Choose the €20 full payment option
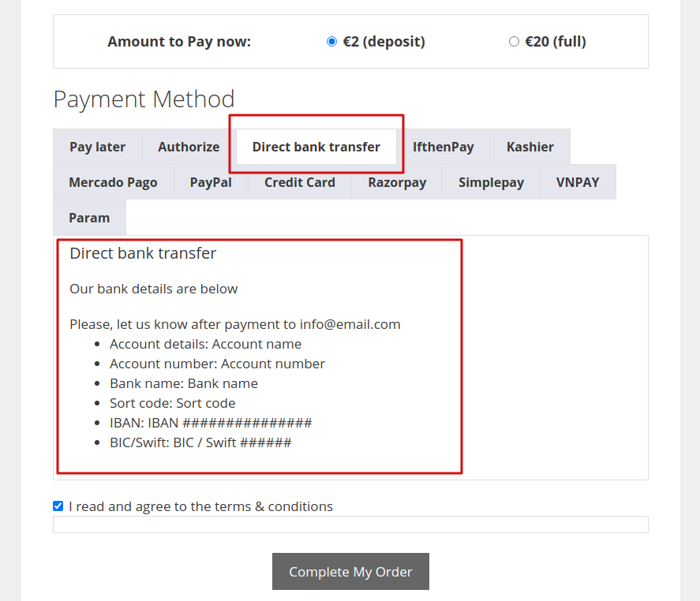Screen dimensions: 700x601 click(514, 41)
